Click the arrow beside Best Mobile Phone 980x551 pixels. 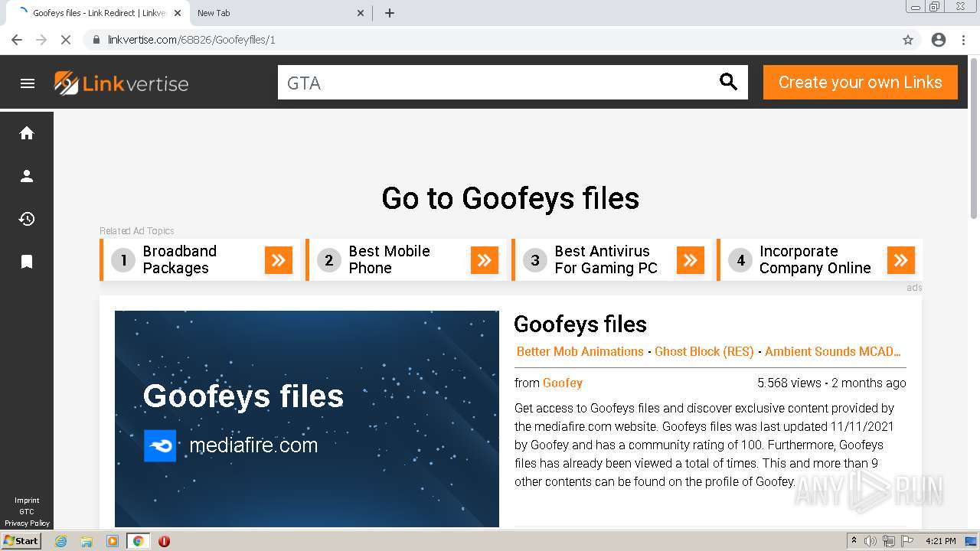tap(485, 260)
